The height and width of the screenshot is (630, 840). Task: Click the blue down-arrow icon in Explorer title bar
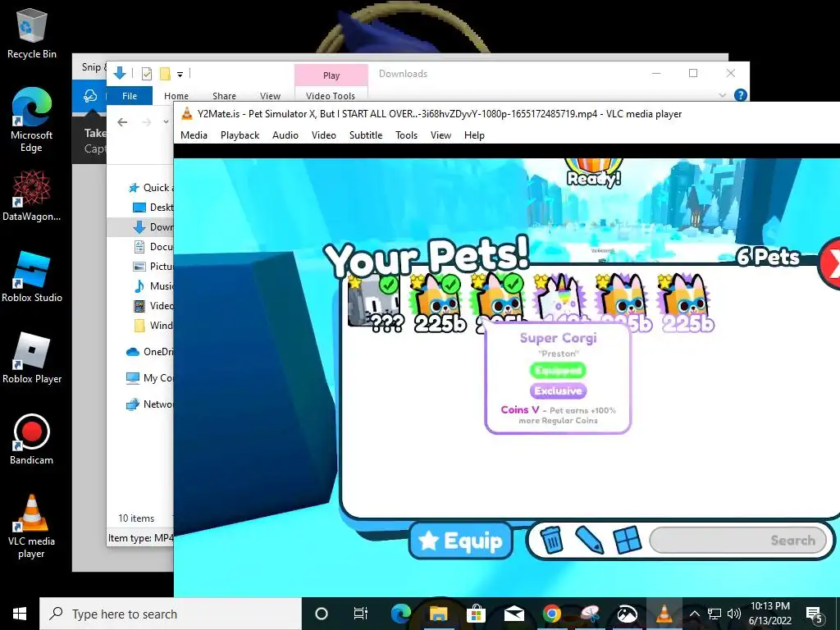point(120,73)
